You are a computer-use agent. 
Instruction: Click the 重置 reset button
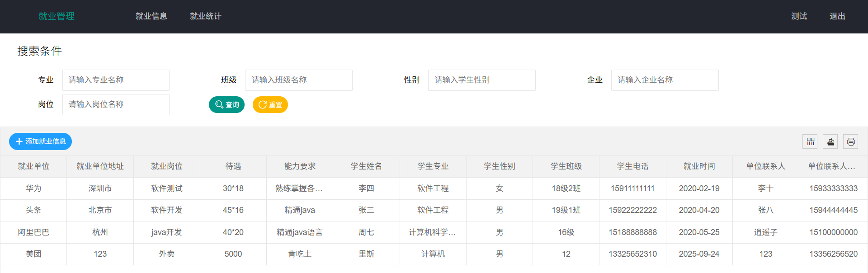[270, 104]
